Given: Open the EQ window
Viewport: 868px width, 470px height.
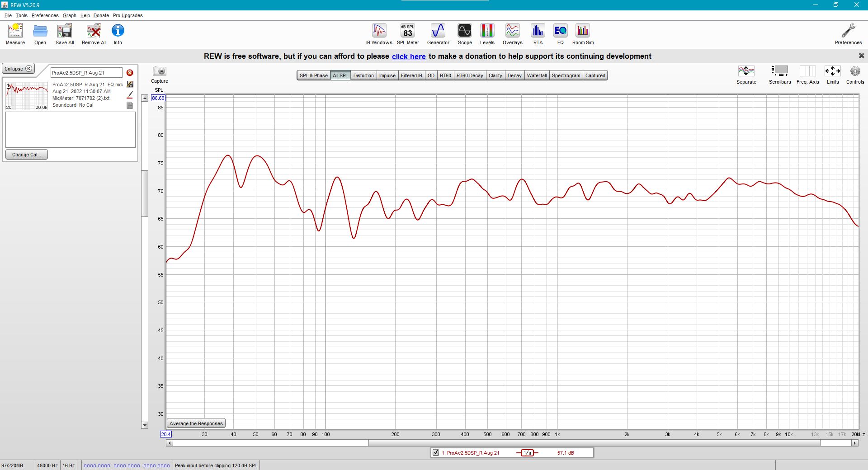Looking at the screenshot, I should 560,34.
